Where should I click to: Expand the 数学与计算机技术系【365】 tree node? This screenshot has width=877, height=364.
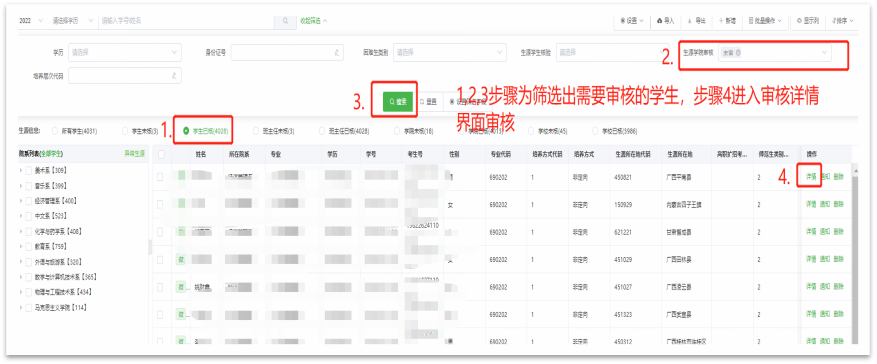coord(21,277)
